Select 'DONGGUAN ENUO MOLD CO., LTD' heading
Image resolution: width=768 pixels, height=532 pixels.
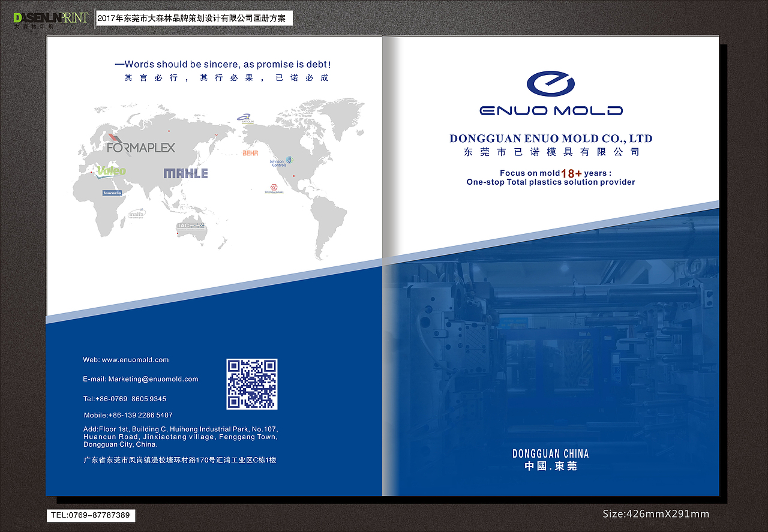pos(551,139)
